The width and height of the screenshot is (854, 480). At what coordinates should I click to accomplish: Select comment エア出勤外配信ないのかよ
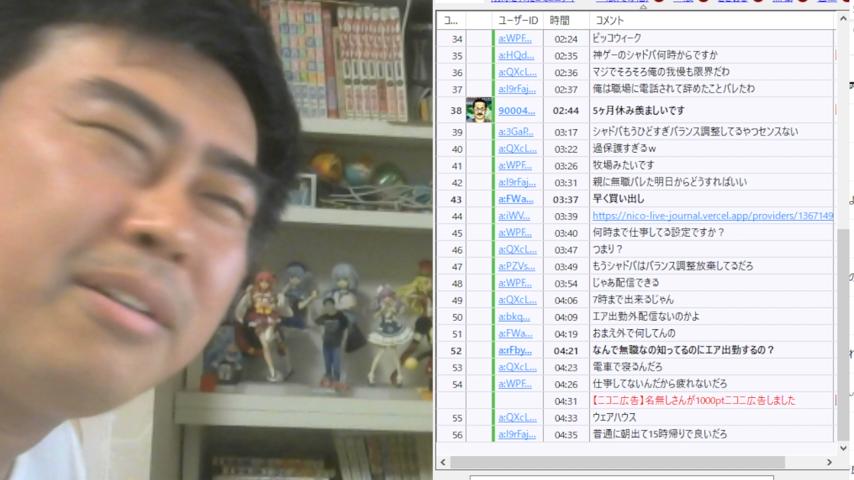click(646, 317)
